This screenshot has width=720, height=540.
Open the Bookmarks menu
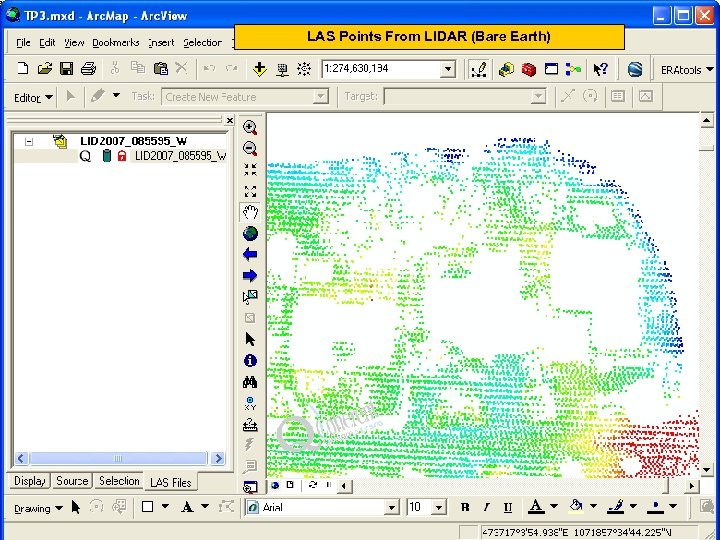coord(116,43)
